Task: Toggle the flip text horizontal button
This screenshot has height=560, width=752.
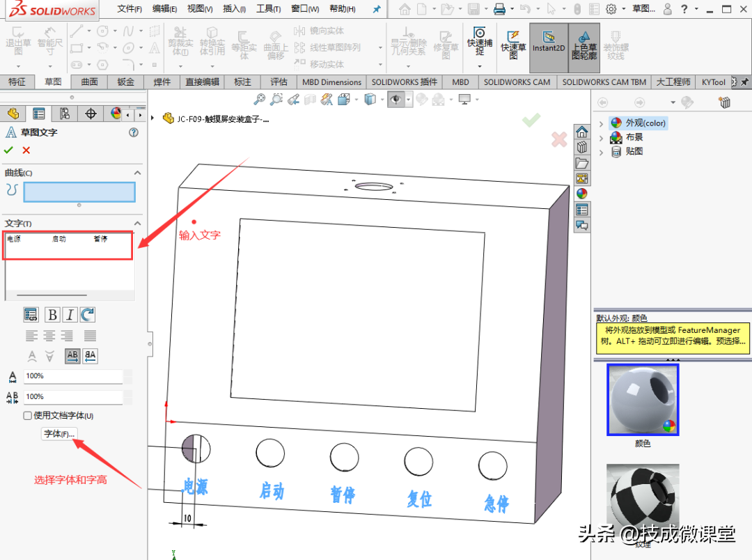Action: point(72,356)
